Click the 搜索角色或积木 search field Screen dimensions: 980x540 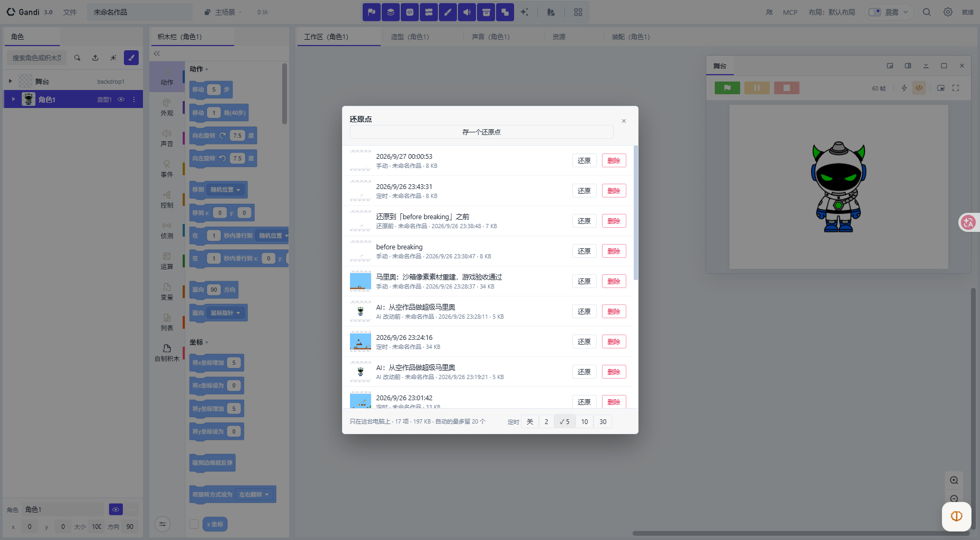point(37,58)
